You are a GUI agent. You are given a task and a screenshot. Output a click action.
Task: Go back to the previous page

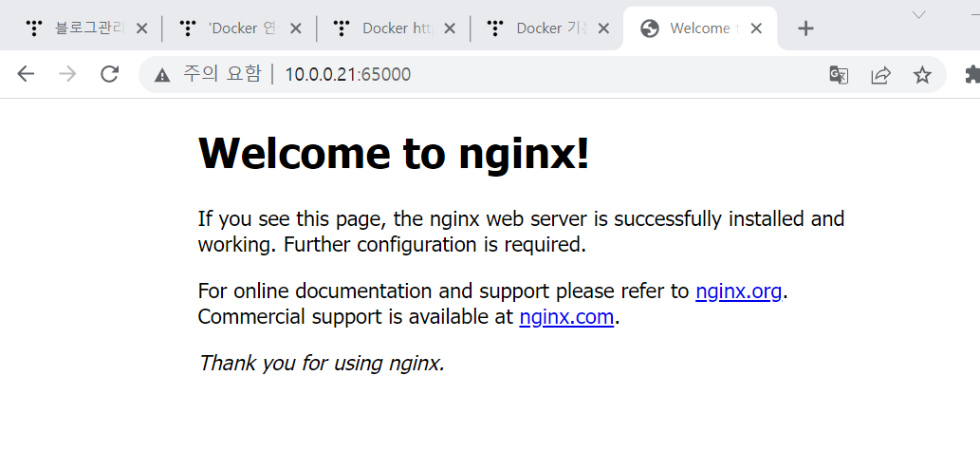pos(26,74)
